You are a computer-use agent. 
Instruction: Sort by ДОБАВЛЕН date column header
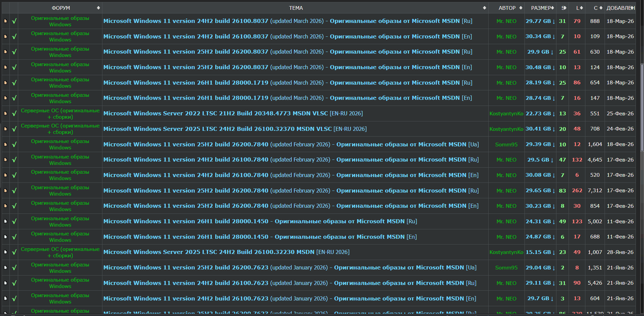point(620,8)
